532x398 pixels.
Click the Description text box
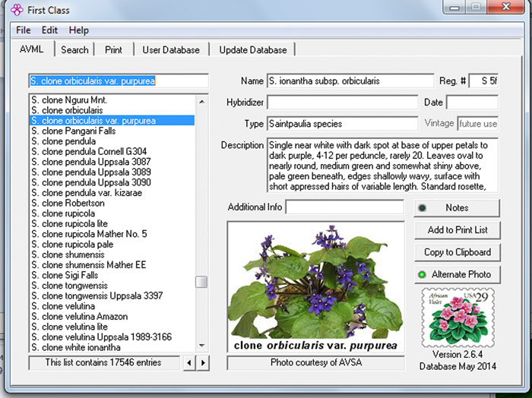click(x=383, y=166)
